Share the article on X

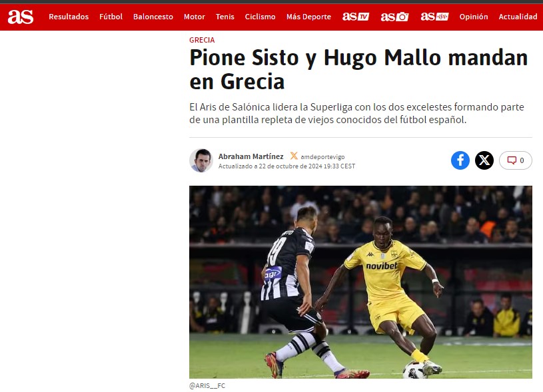(484, 160)
